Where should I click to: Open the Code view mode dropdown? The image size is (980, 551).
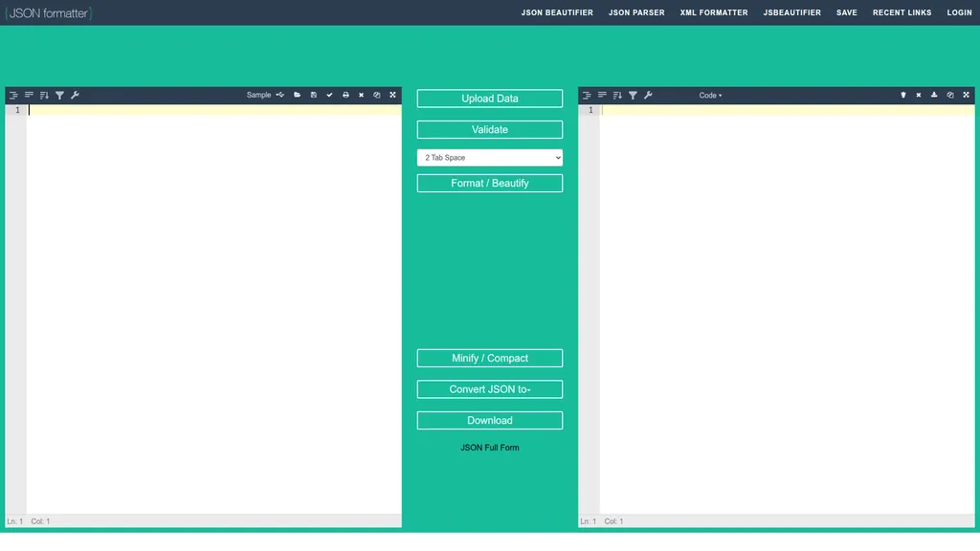710,96
